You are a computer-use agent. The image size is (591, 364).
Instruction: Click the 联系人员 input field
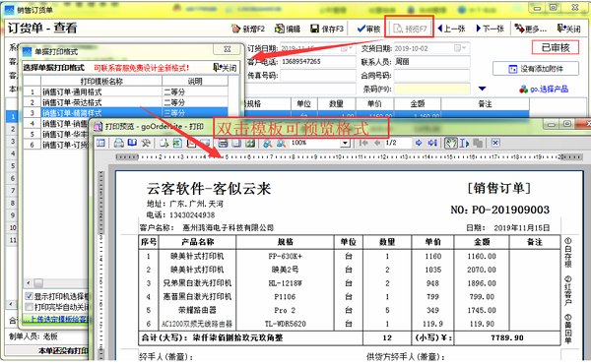click(432, 62)
